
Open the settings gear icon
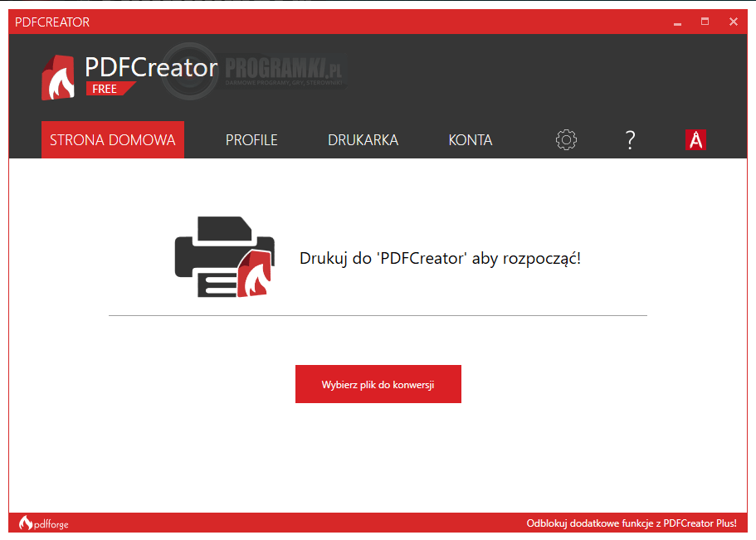[x=566, y=140]
